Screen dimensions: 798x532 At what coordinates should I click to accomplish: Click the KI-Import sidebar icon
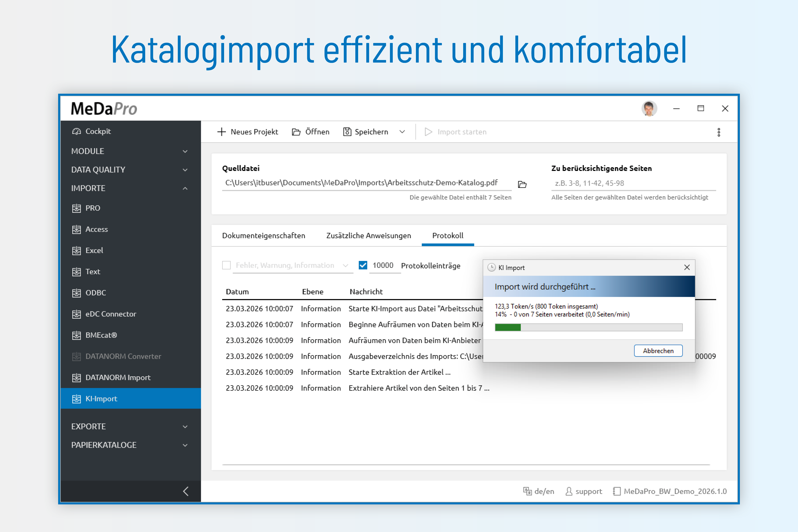pos(76,399)
